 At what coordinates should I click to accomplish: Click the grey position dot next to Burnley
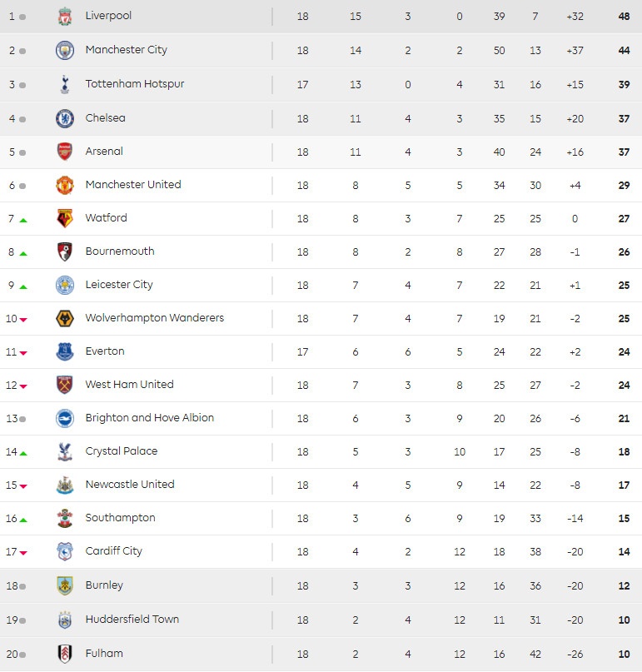coord(22,586)
